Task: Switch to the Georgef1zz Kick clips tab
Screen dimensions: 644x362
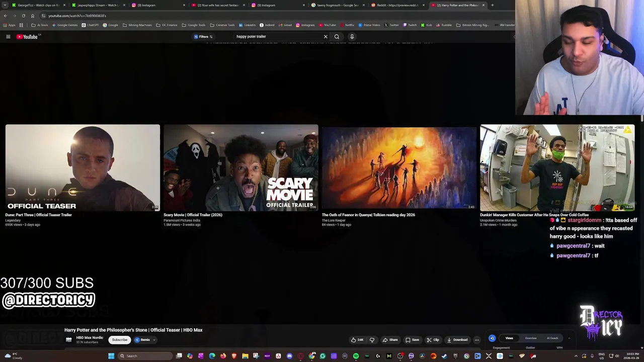Action: click(38, 5)
